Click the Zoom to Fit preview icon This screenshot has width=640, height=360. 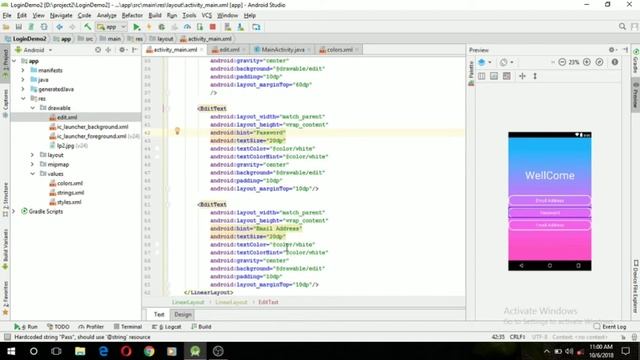(599, 62)
